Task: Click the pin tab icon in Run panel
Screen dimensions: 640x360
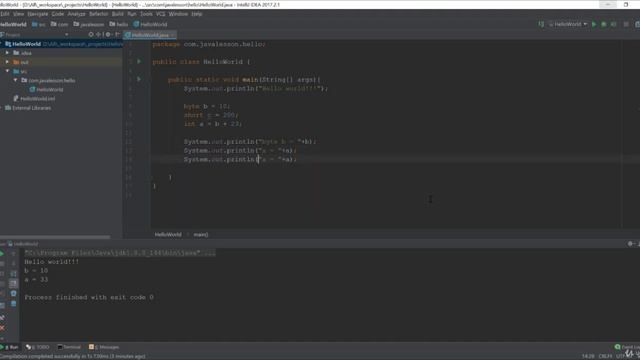Action: point(2,318)
